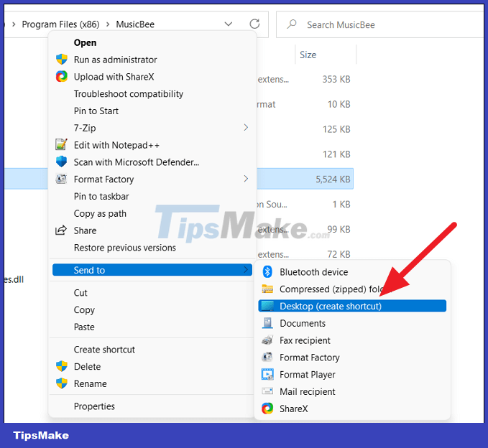Select the highlighted 5,524 KB file row
The height and width of the screenshot is (448, 488).
(305, 179)
